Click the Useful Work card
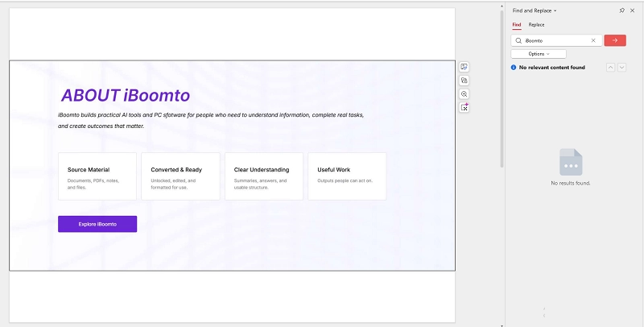Image resolution: width=644 pixels, height=327 pixels. (348, 176)
